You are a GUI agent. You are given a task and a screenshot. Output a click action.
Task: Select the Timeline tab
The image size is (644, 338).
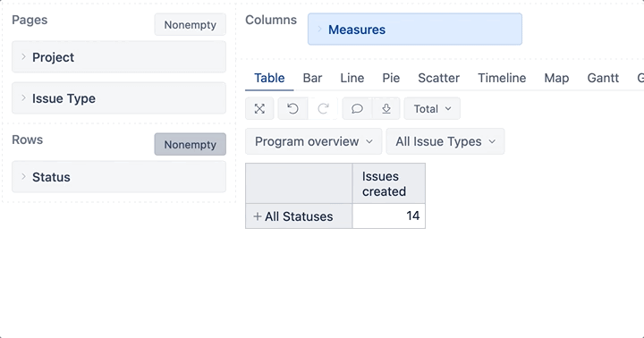(x=502, y=78)
